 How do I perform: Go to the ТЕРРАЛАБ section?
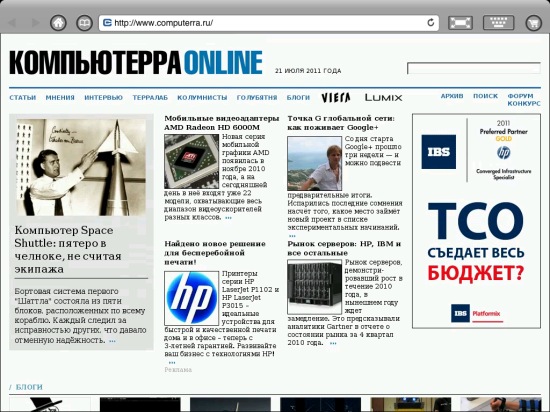(x=150, y=97)
